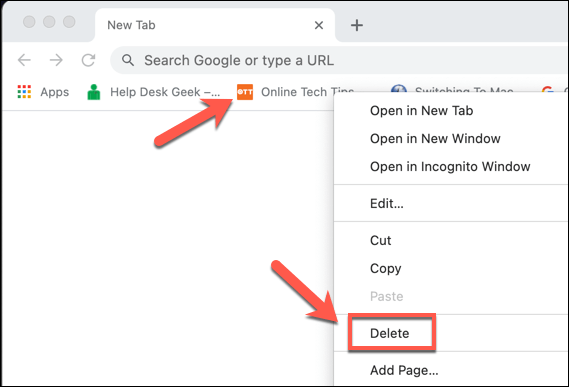569x387 pixels.
Task: Open a new tab with the plus icon
Action: pos(357,25)
